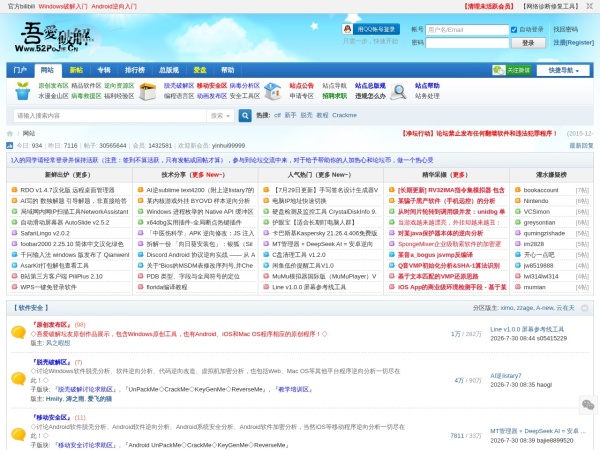600x450 pixels.
Task: Open the 【清理未活跃会员】 link
Action: [489, 6]
